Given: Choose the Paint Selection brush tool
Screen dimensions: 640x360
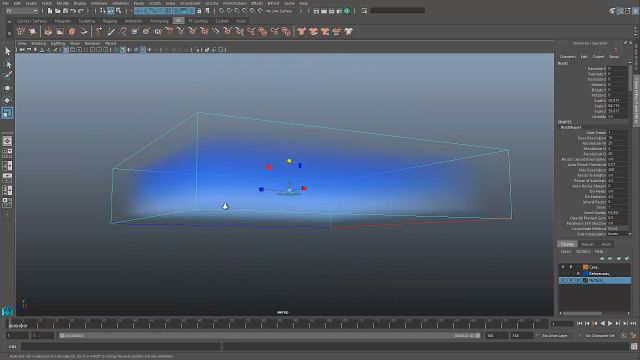Looking at the screenshot, I should tap(7, 76).
